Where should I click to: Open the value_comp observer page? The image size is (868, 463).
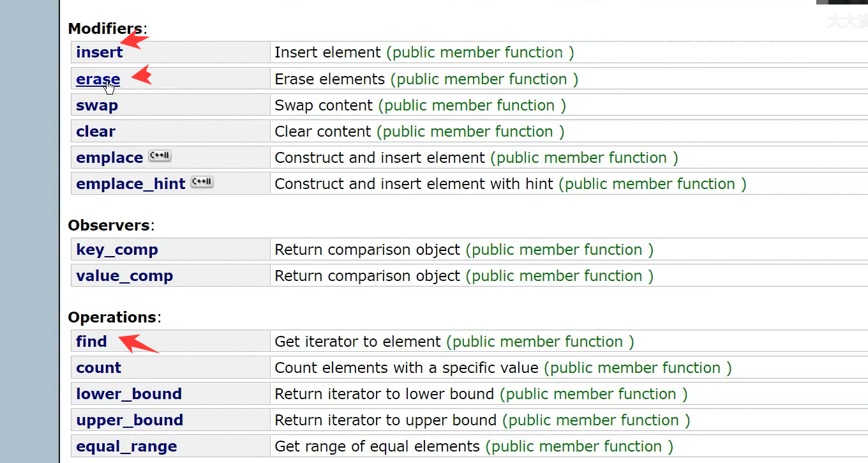(124, 276)
